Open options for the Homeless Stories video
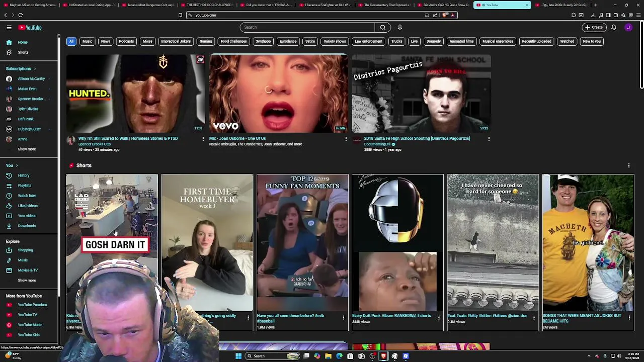644x362 pixels. 203,139
